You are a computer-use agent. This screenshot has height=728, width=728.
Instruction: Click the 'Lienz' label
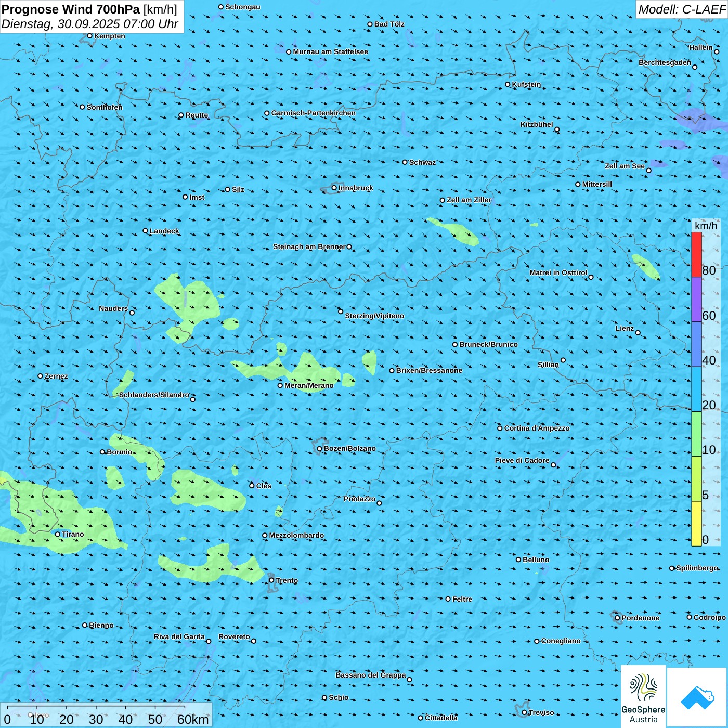click(x=625, y=328)
